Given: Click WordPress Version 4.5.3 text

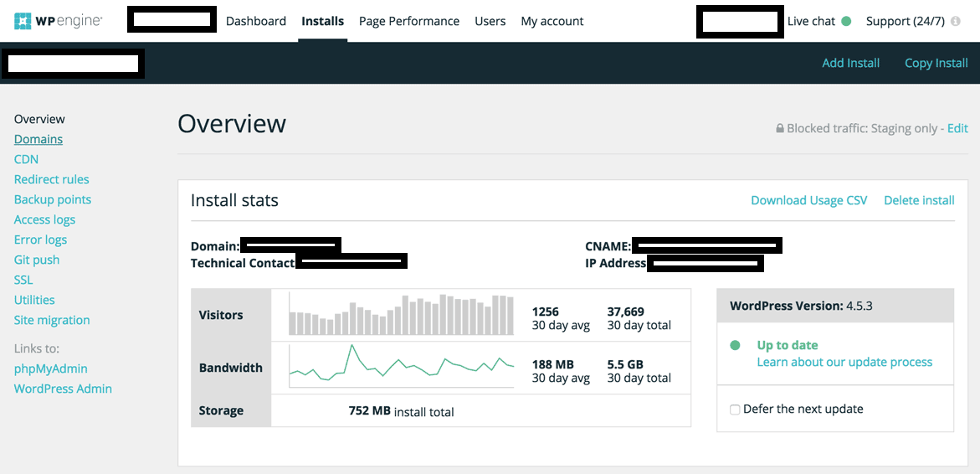Looking at the screenshot, I should tap(801, 306).
